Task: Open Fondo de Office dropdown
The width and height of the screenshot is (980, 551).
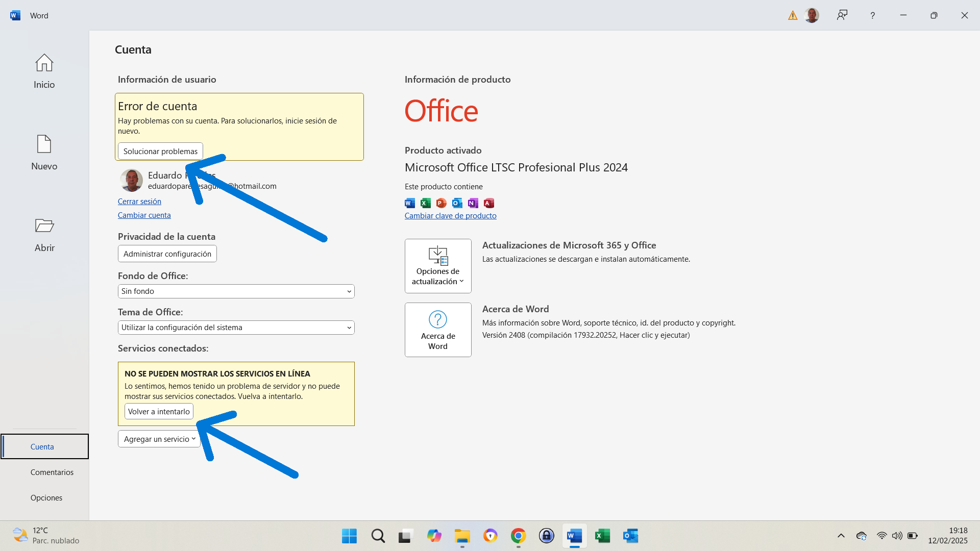Action: (236, 291)
